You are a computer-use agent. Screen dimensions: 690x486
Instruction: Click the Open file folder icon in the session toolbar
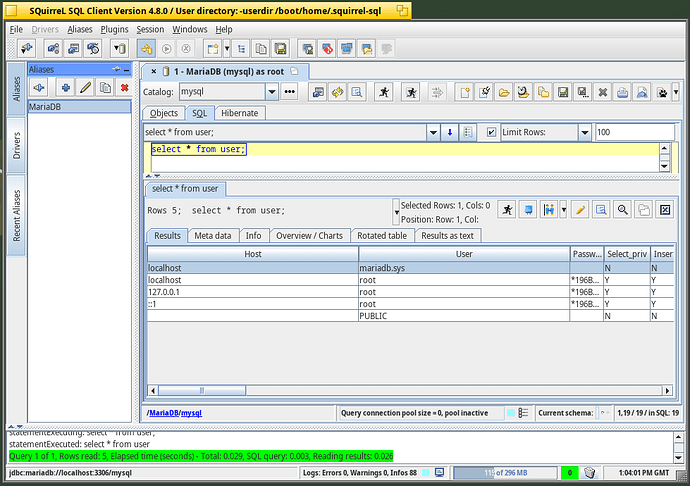tap(504, 92)
